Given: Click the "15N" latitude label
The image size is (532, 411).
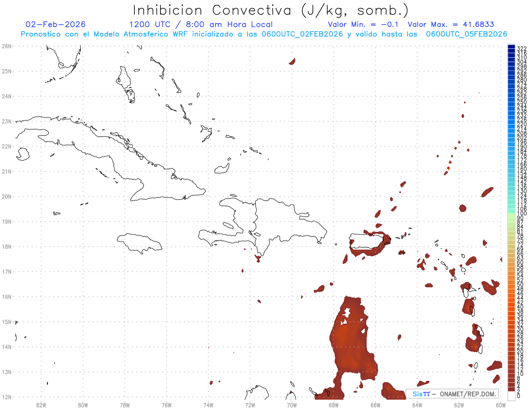Looking at the screenshot, I should [x=6, y=322].
